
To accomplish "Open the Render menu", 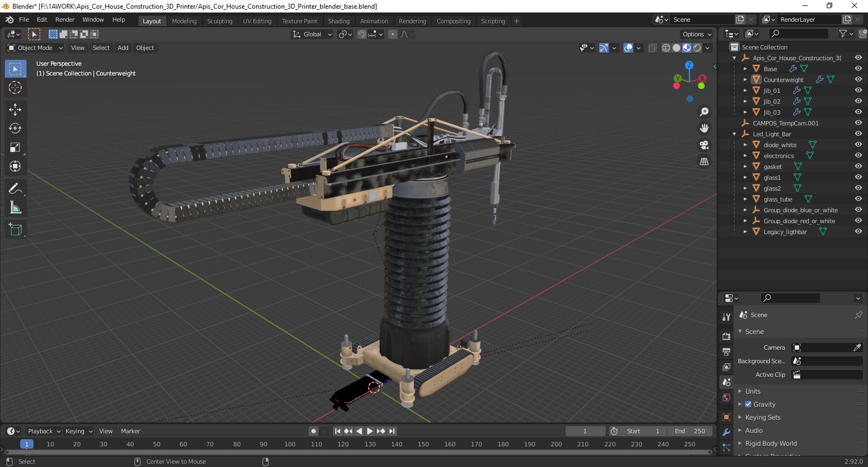I will [65, 20].
